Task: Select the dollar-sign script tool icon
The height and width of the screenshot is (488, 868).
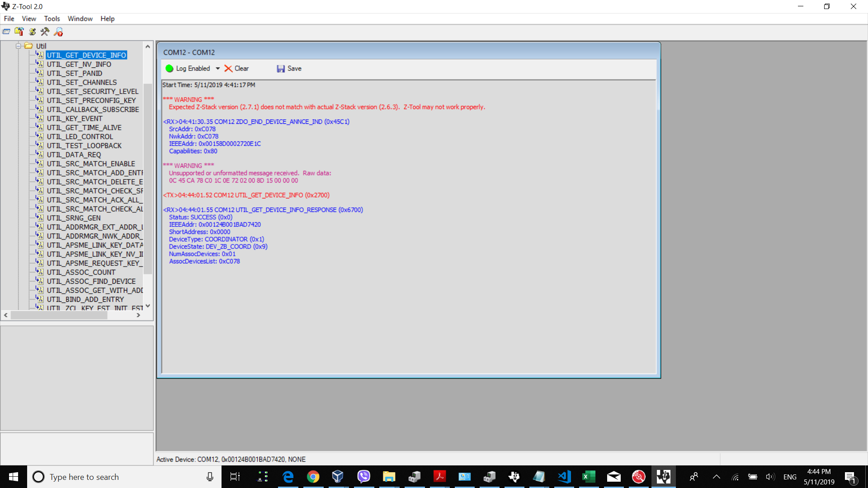Action: coord(32,32)
